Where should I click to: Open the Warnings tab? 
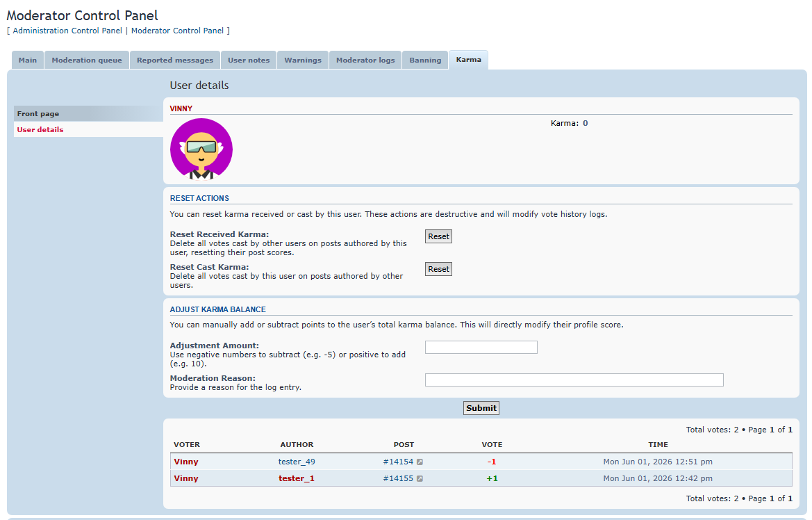tap(303, 60)
